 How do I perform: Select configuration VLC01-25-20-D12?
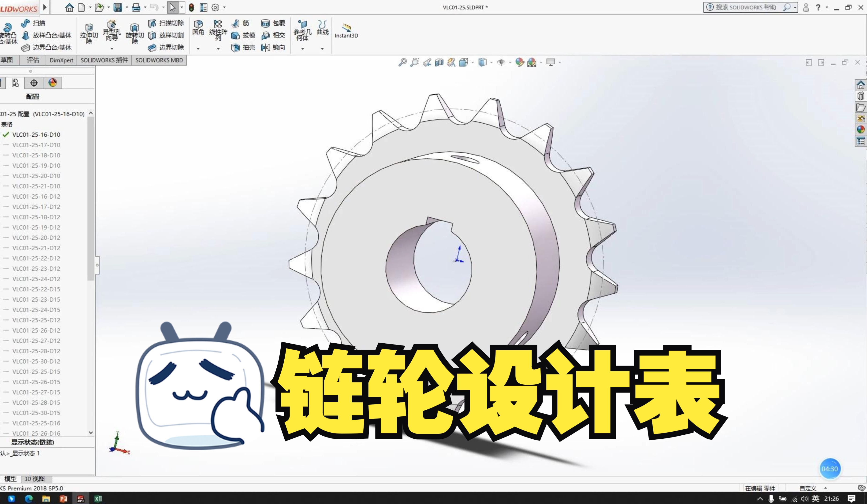[x=36, y=238]
